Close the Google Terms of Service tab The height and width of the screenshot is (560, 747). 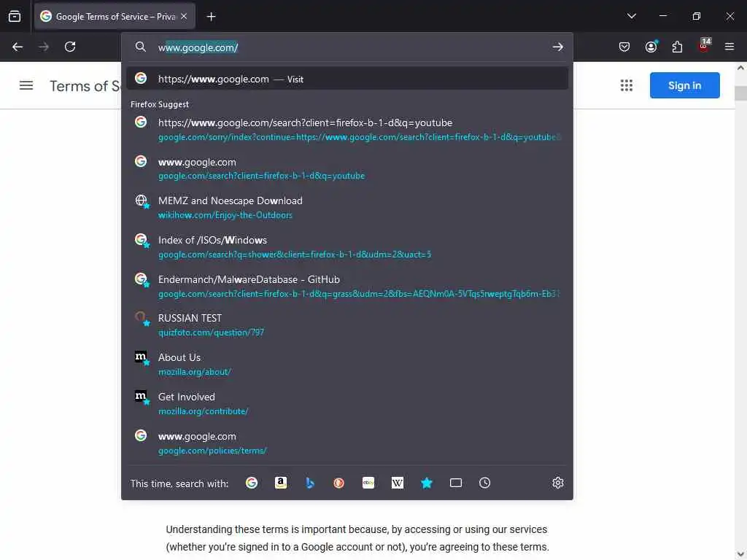point(184,17)
